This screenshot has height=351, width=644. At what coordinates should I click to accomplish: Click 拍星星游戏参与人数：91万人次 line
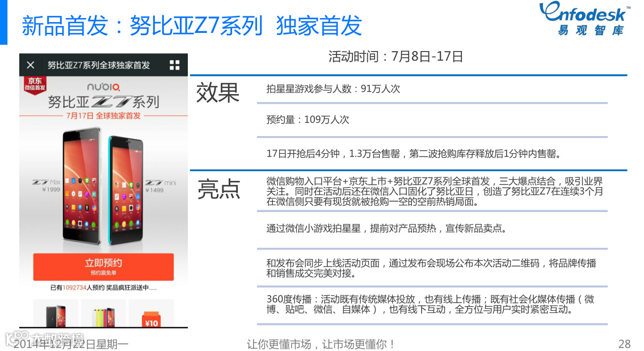tap(333, 88)
